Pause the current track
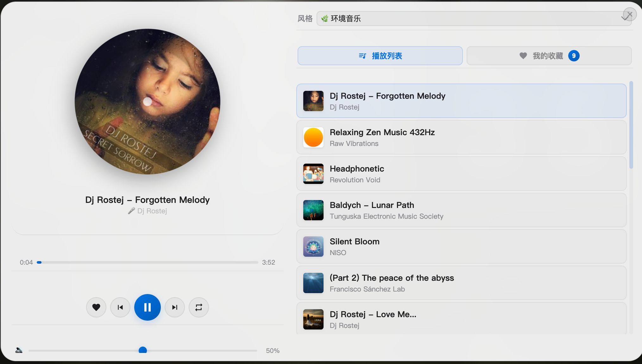Image resolution: width=642 pixels, height=364 pixels. (148, 307)
